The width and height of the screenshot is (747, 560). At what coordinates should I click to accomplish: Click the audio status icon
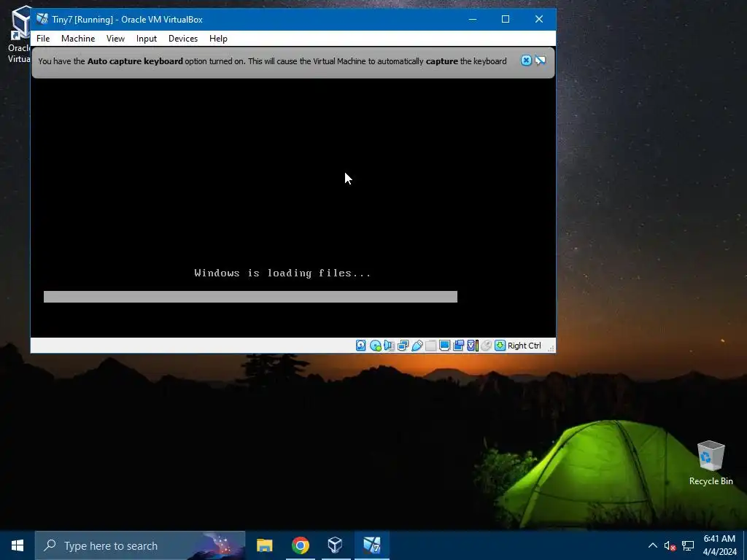390,346
